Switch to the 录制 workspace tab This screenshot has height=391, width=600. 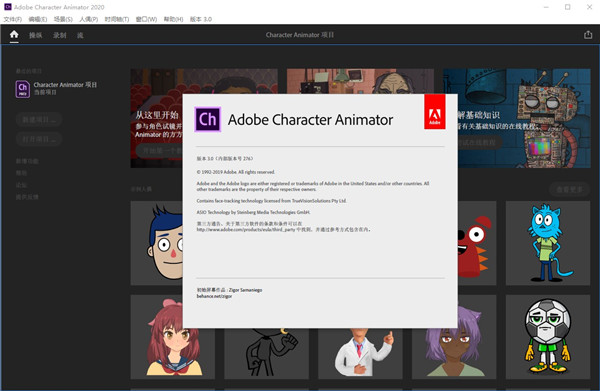[x=60, y=35]
